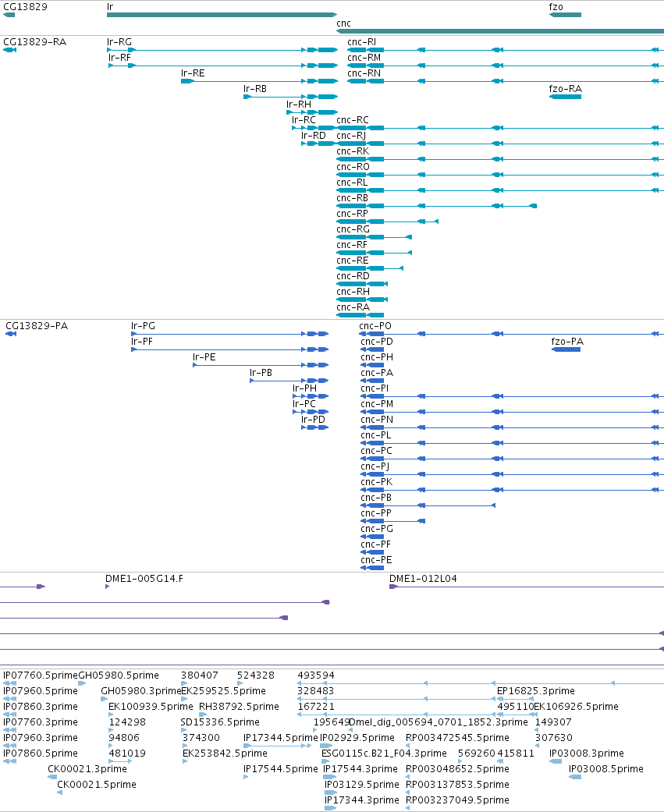Click protein cnc-PB label
Screen dimensions: 664x812
[x=377, y=497]
